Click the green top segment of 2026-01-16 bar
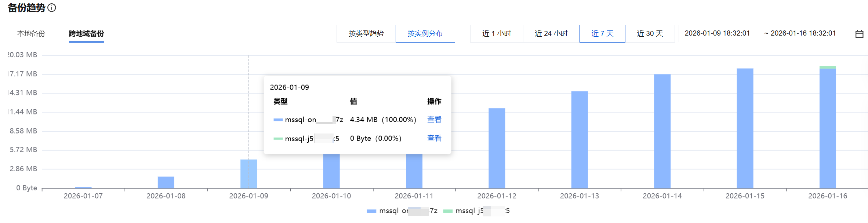The height and width of the screenshot is (223, 868). pos(828,67)
